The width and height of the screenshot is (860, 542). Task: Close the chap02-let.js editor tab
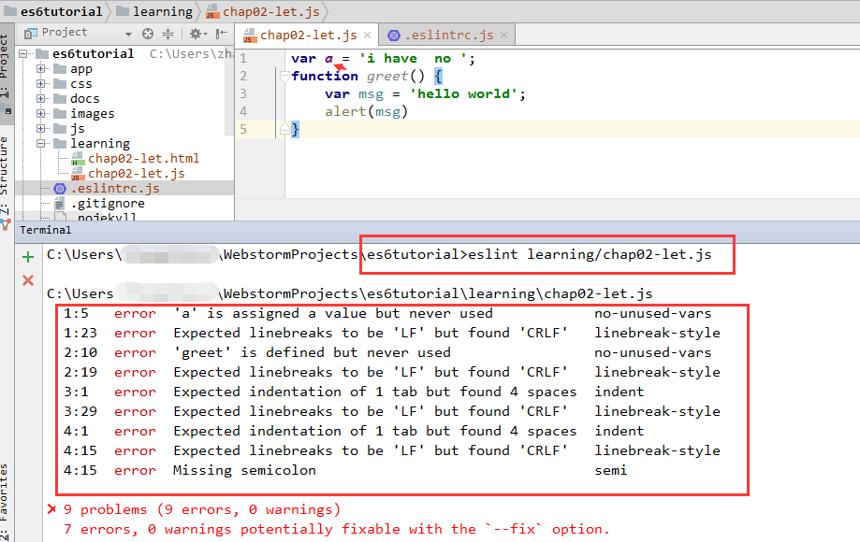[x=367, y=35]
